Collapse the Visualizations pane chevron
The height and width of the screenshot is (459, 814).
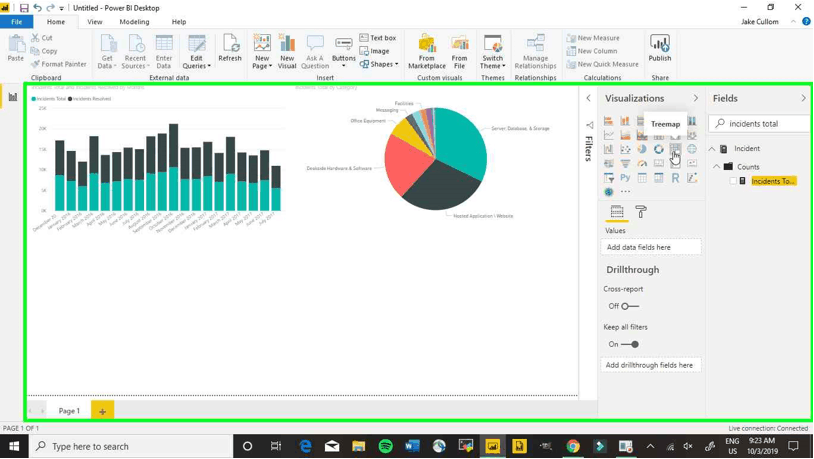pyautogui.click(x=696, y=98)
